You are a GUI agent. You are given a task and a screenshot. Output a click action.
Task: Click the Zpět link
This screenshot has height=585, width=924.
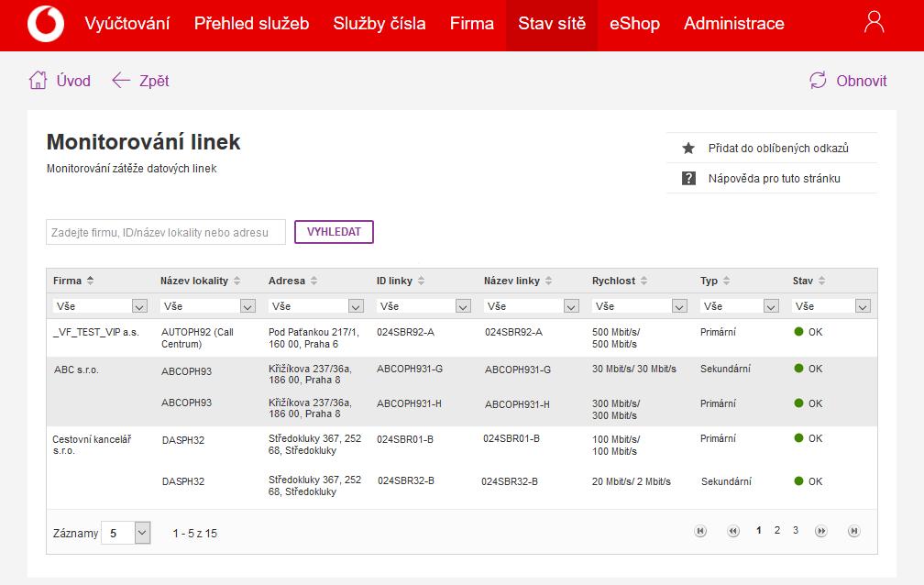click(154, 81)
